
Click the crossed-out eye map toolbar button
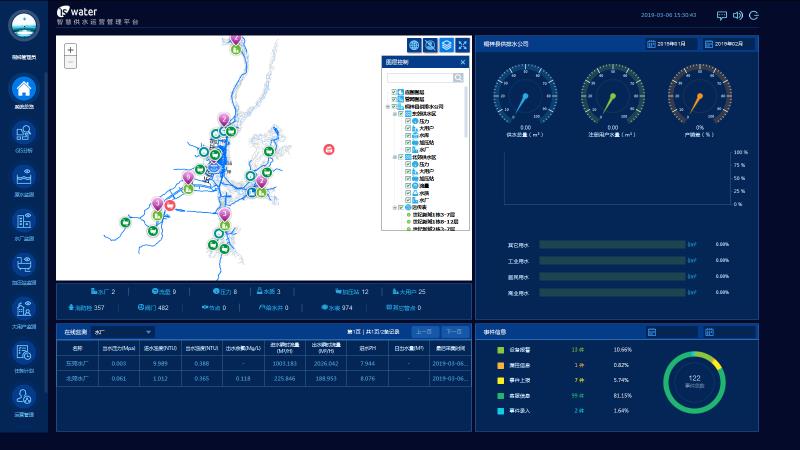[x=430, y=45]
